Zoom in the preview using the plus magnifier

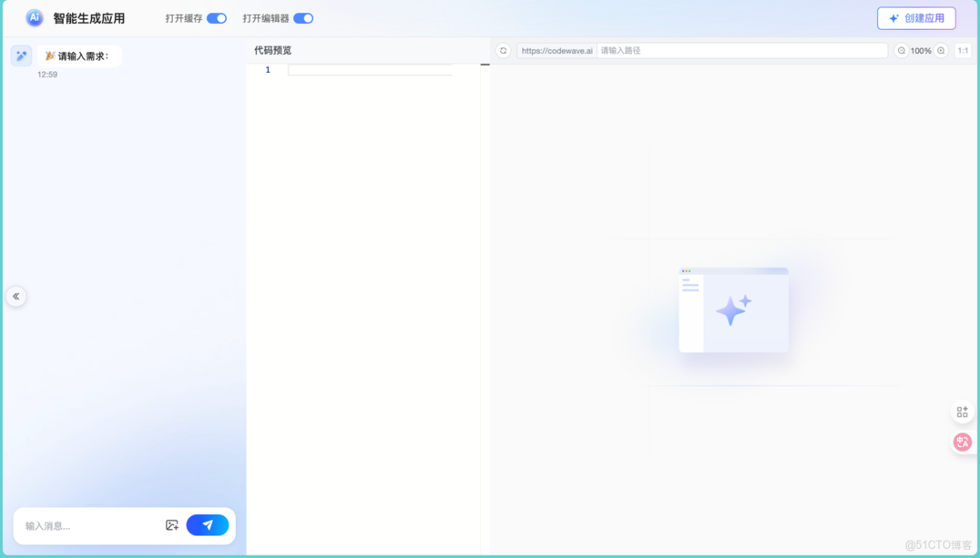click(x=940, y=50)
